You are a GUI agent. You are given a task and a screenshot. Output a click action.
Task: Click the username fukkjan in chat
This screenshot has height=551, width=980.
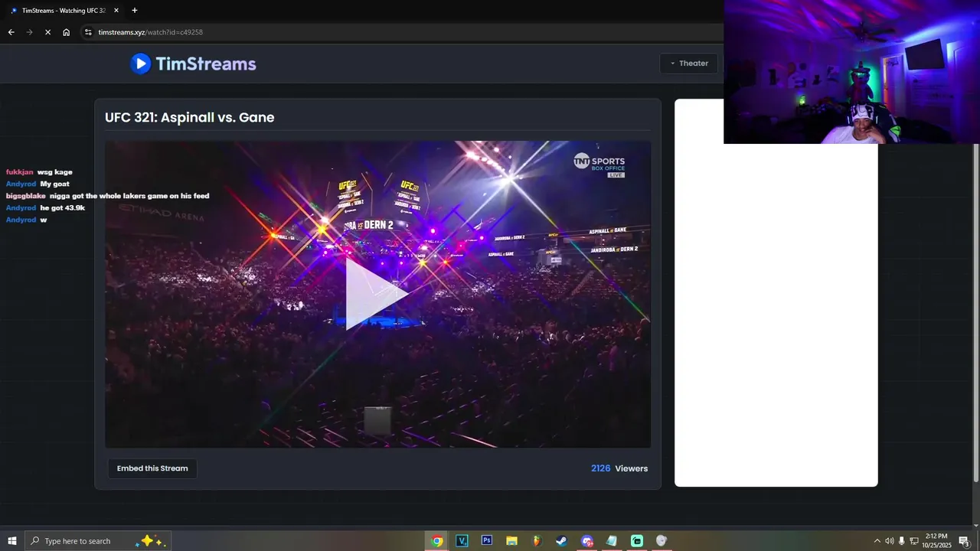20,172
